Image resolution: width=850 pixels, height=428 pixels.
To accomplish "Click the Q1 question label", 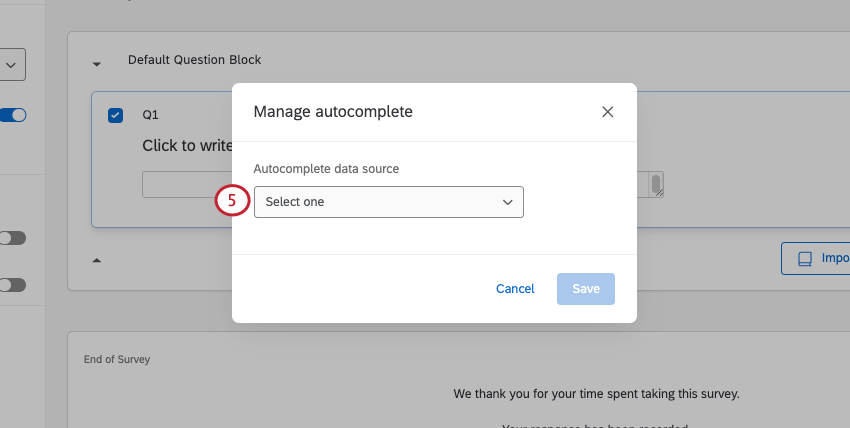I will coord(150,115).
